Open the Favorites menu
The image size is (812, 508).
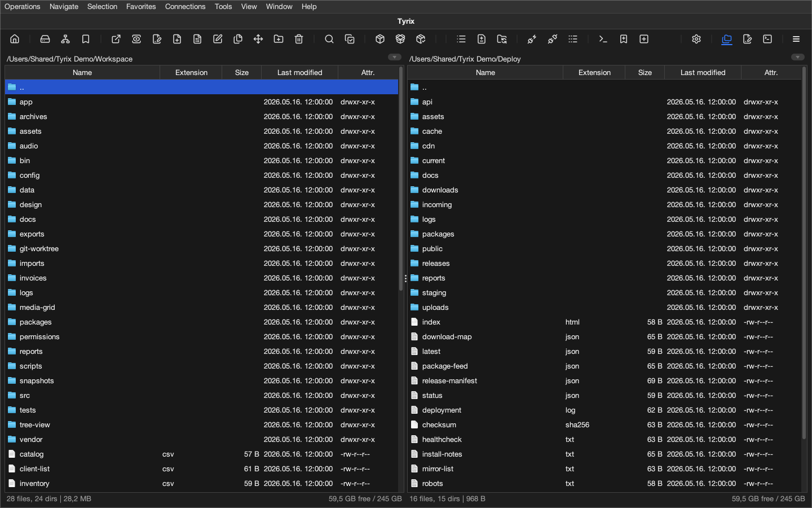click(141, 7)
